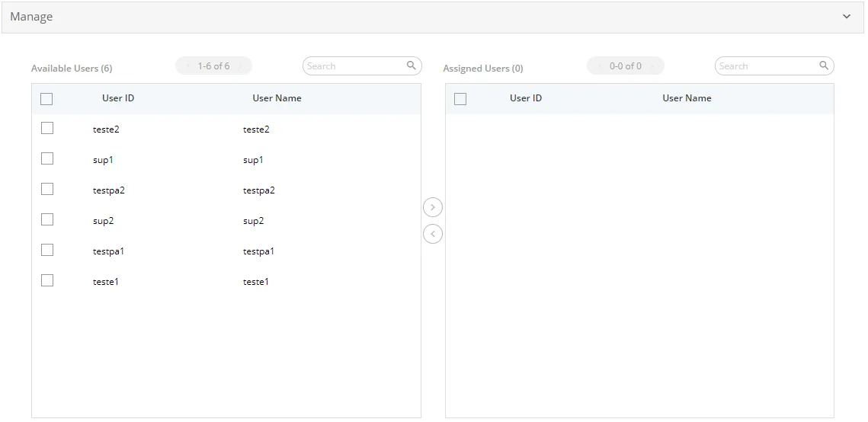The height and width of the screenshot is (422, 868).
Task: Click teste1 in the User ID column
Action: [106, 282]
